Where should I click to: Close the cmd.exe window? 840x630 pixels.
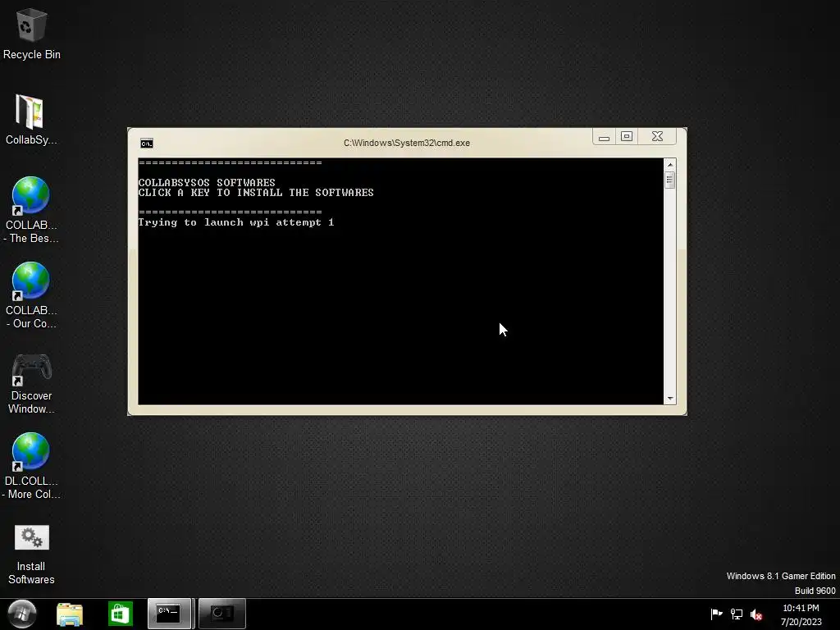point(657,137)
